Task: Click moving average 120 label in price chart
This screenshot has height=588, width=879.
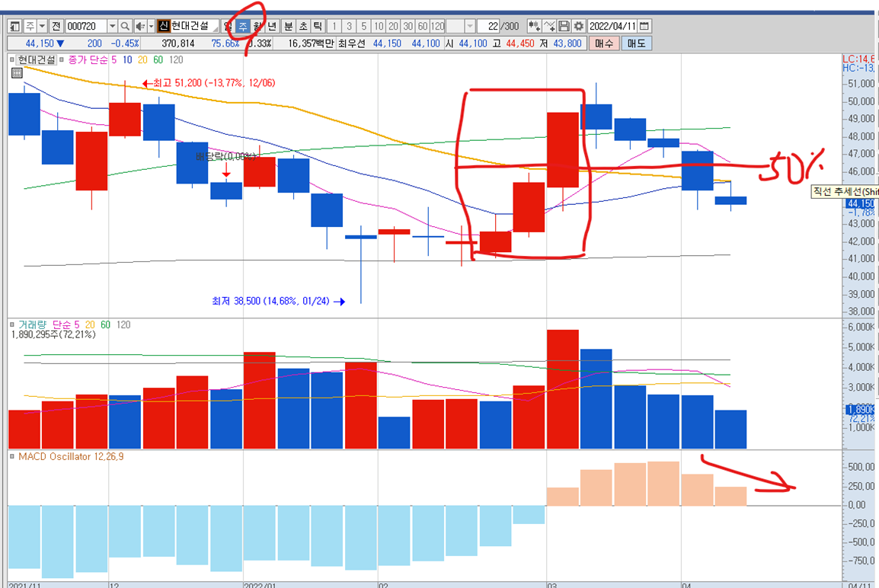Action: [176, 60]
